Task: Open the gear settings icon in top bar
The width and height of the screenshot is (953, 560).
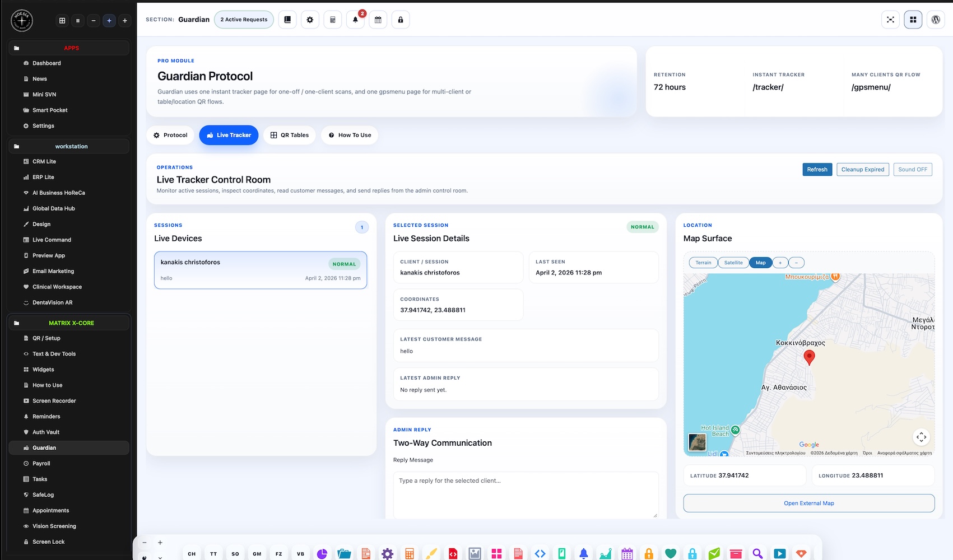Action: point(310,20)
